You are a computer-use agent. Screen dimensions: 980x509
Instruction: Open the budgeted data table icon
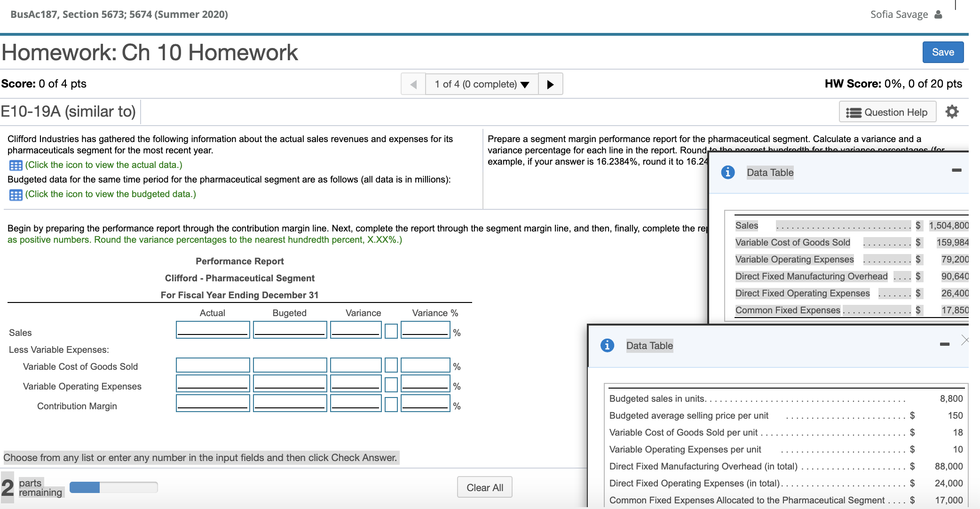[16, 194]
